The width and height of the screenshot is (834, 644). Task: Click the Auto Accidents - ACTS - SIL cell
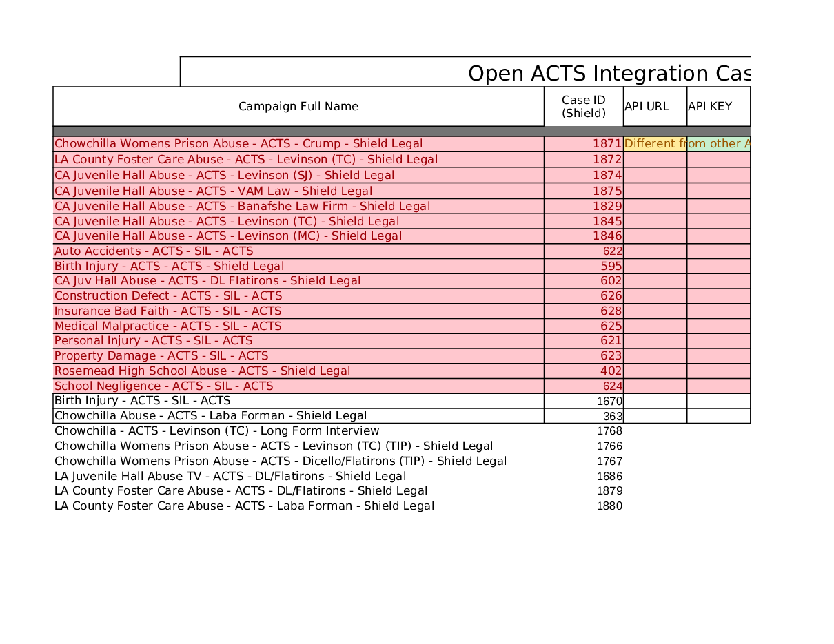point(154,251)
